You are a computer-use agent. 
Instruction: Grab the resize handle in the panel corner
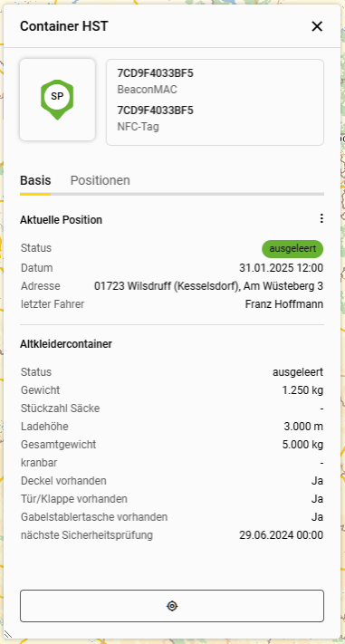[8, 635]
